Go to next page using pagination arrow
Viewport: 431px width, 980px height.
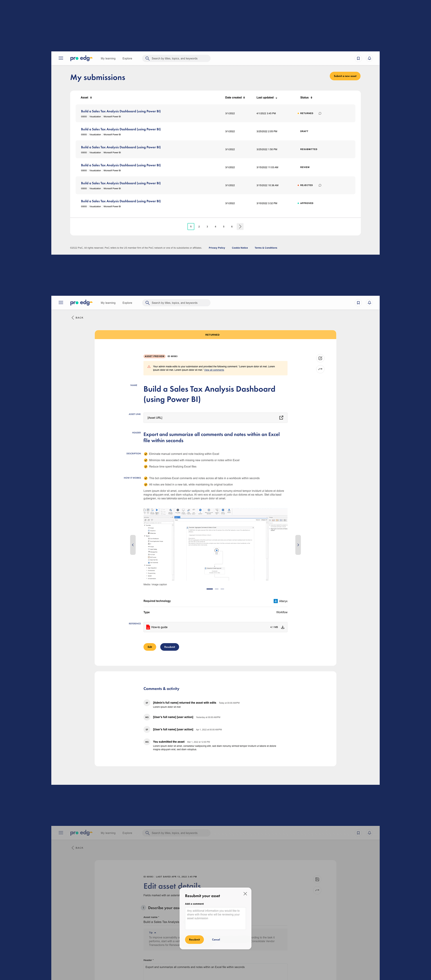tap(240, 226)
